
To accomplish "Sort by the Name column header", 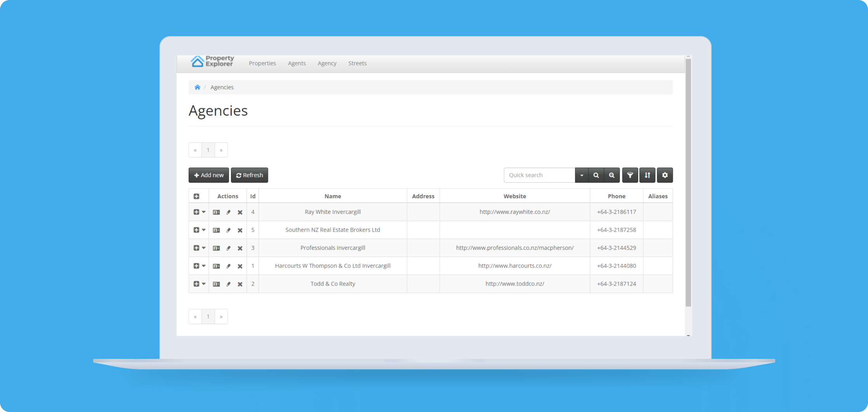I will point(333,196).
